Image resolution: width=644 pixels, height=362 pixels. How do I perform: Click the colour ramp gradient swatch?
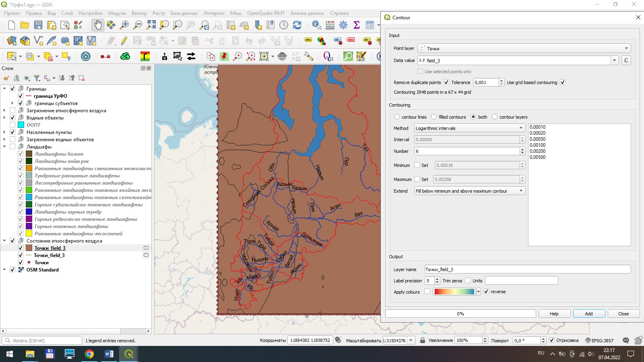pyautogui.click(x=454, y=292)
